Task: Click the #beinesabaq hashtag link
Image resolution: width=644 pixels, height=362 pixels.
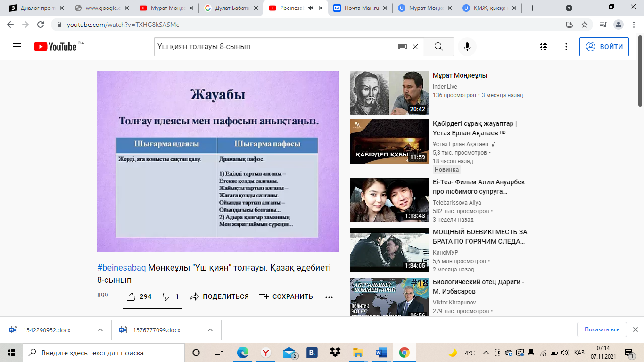Action: [x=122, y=268]
